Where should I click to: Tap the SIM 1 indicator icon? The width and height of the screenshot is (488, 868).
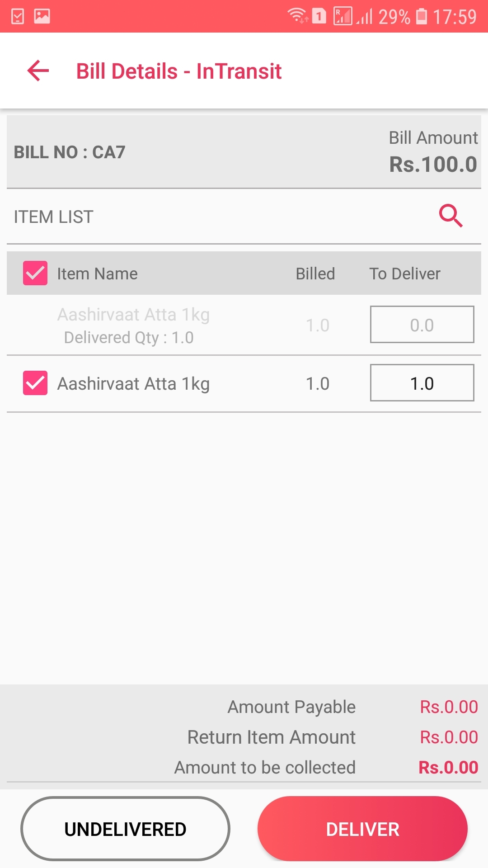319,17
